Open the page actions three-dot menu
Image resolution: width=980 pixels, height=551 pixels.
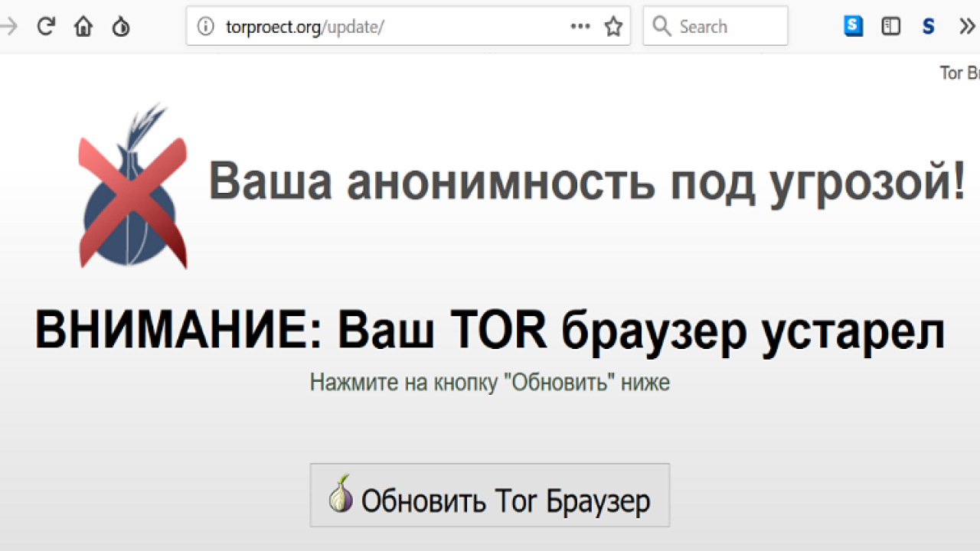(580, 27)
